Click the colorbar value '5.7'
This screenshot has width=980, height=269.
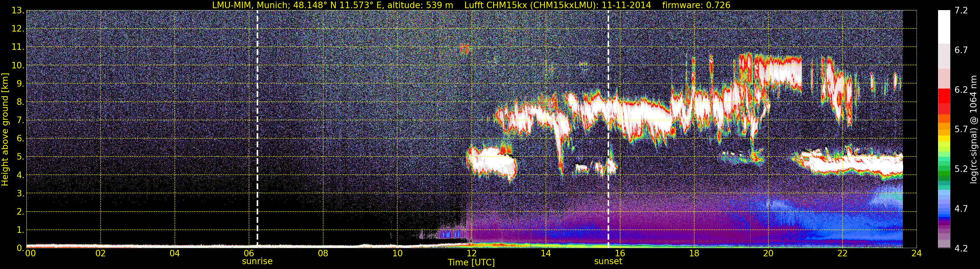(961, 129)
